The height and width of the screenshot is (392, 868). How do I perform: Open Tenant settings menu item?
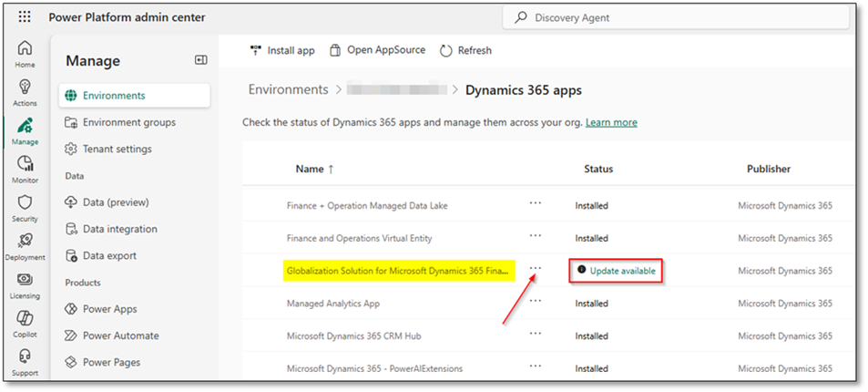pyautogui.click(x=117, y=149)
